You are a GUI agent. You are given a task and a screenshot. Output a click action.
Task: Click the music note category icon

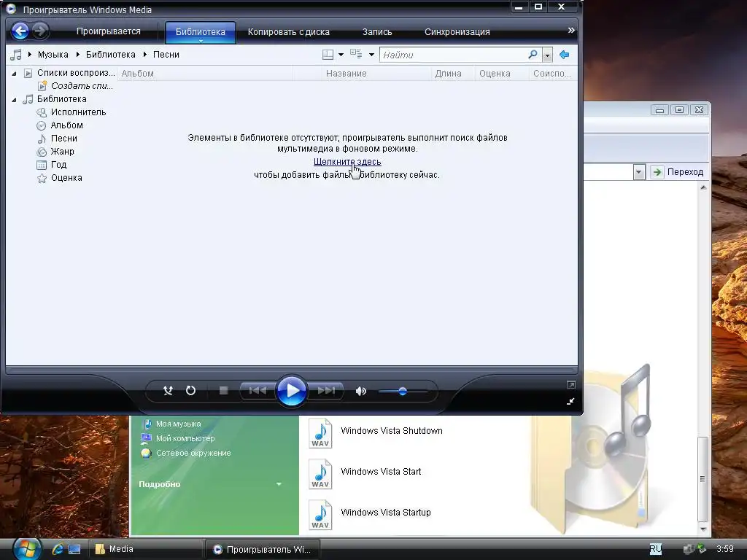(x=16, y=55)
